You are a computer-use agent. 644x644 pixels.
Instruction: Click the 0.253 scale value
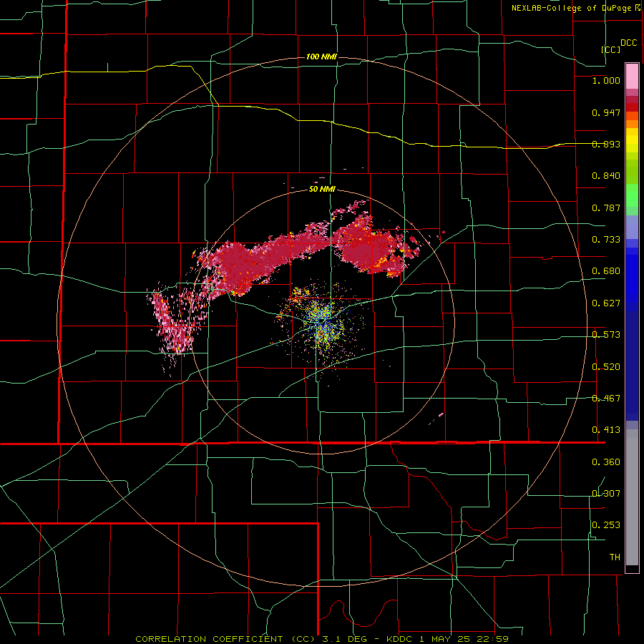pyautogui.click(x=606, y=525)
